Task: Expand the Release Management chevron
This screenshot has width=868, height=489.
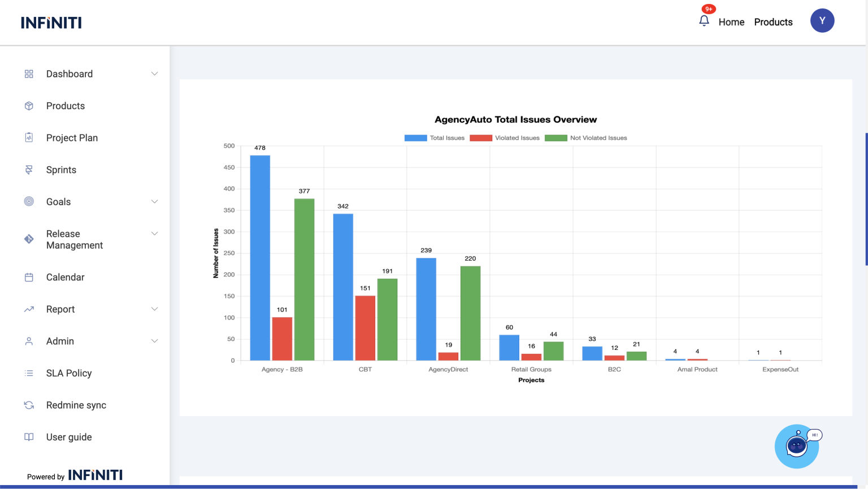Action: pyautogui.click(x=154, y=233)
